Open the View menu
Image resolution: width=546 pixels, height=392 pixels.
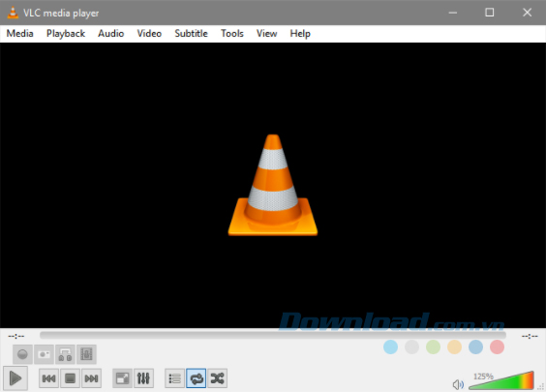point(267,34)
